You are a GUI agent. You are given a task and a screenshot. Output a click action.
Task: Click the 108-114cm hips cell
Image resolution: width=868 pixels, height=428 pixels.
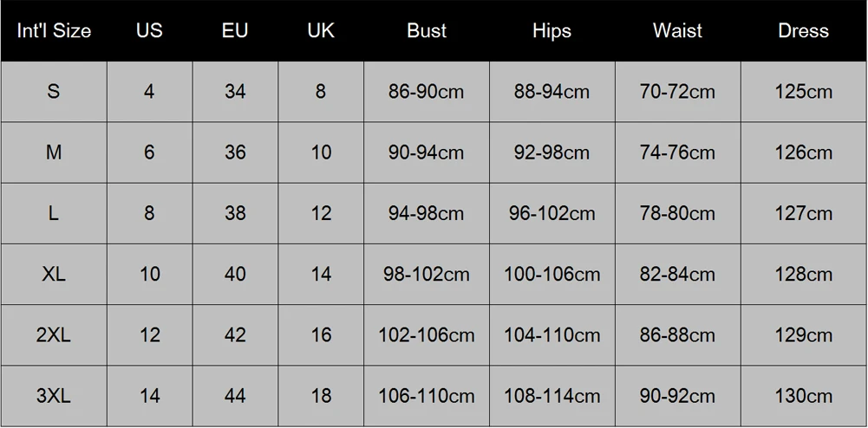click(x=551, y=396)
